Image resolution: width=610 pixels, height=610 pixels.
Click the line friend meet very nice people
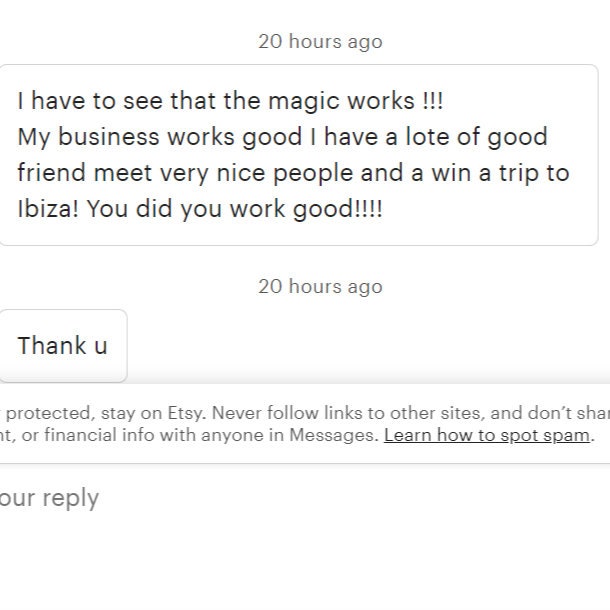point(185,173)
